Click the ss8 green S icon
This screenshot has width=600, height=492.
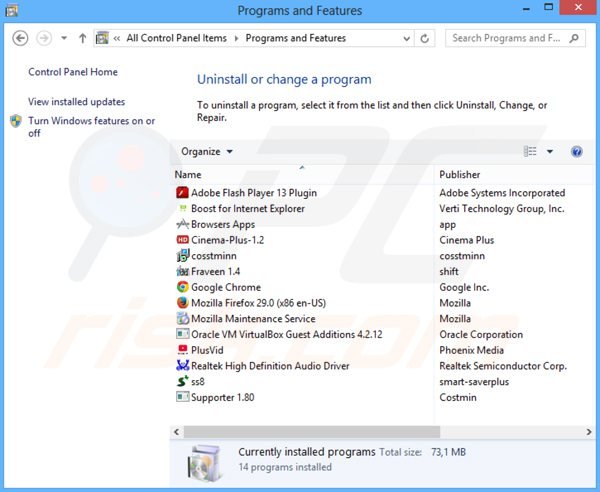pyautogui.click(x=183, y=381)
